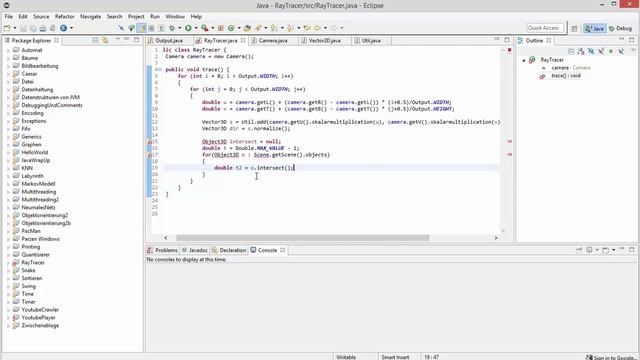This screenshot has height=360, width=640.
Task: Click the editor horizontal scrollbar thumb
Action: coord(302,238)
